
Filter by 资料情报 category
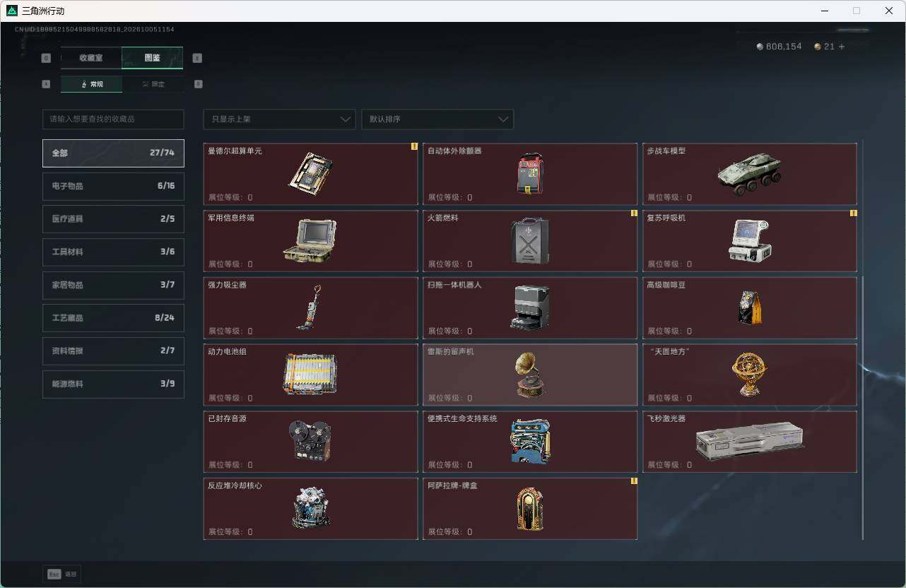113,351
